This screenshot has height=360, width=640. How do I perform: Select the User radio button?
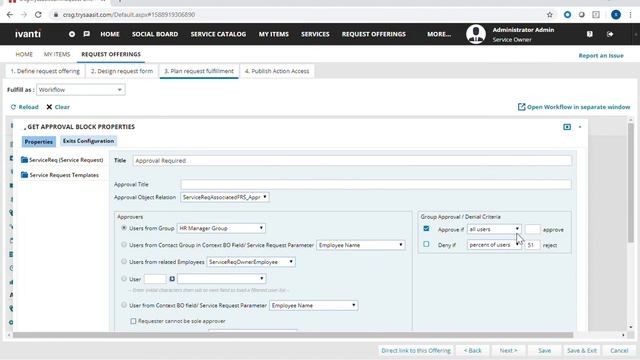point(124,279)
